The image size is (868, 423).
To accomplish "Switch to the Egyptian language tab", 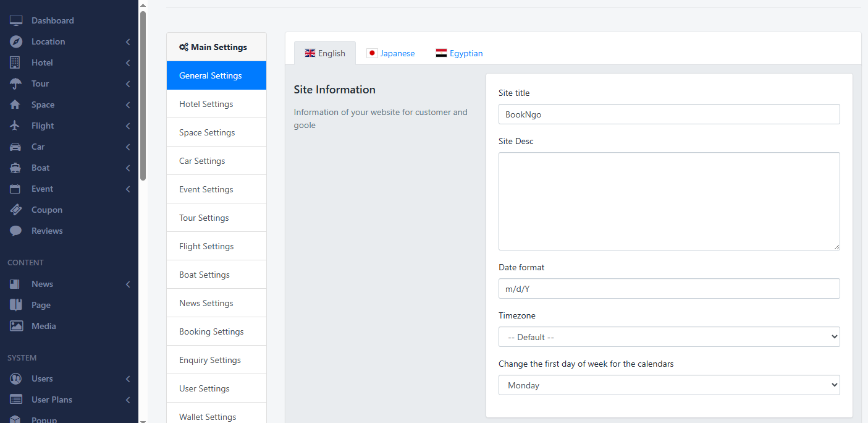I will pos(459,53).
